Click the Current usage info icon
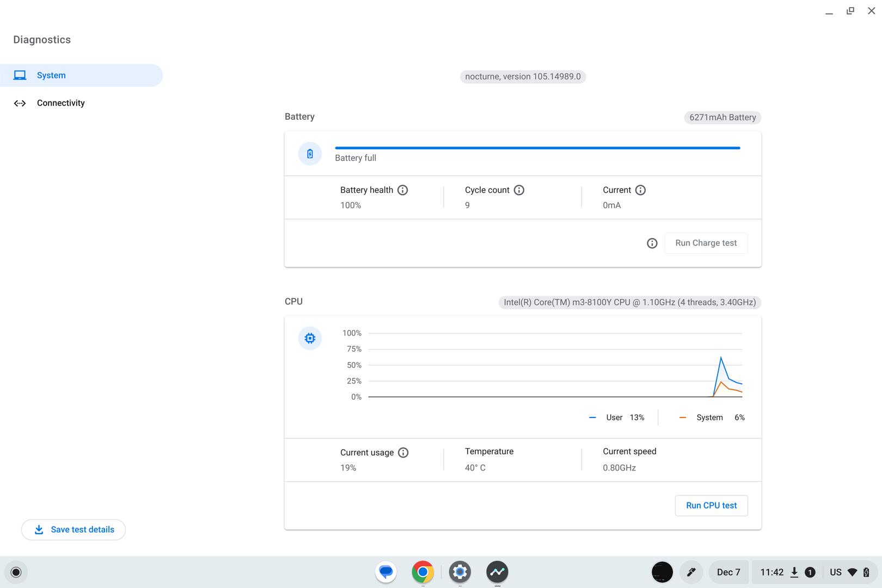This screenshot has width=882, height=588. tap(403, 452)
